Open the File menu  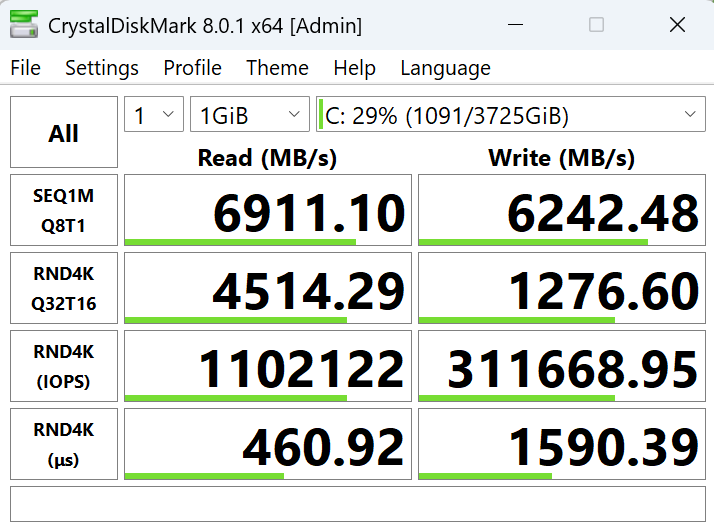26,68
